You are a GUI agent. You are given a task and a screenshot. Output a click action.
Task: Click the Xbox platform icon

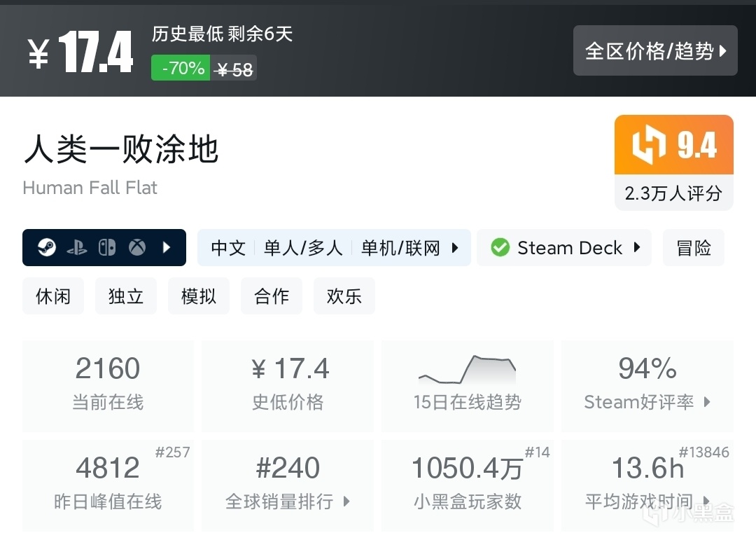(137, 247)
